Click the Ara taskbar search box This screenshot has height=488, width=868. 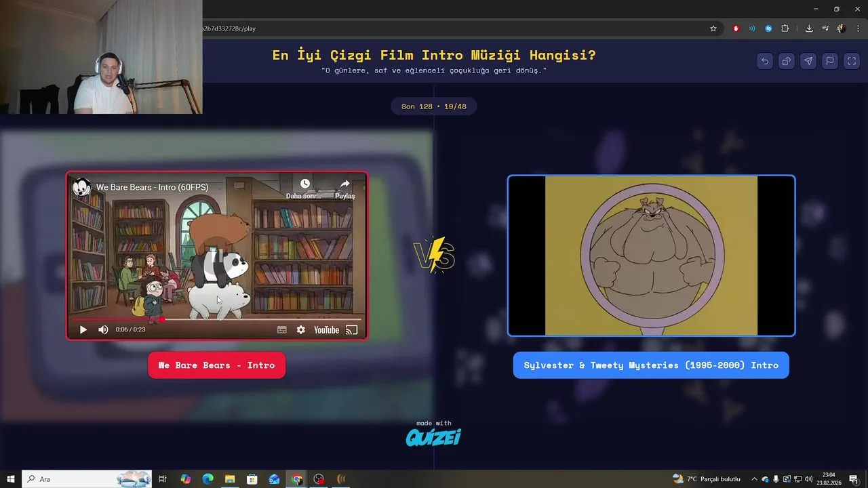pos(88,479)
